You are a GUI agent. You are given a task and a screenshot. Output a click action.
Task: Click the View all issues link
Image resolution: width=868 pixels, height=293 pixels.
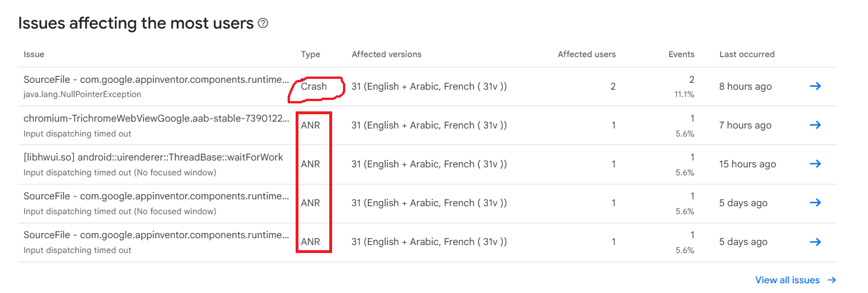tap(787, 280)
